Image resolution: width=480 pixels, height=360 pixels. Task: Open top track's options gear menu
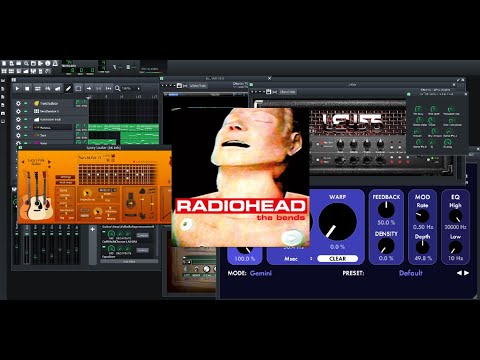click(x=18, y=103)
